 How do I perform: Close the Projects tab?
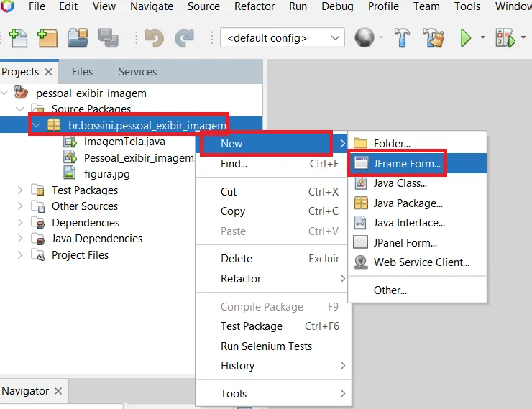48,72
